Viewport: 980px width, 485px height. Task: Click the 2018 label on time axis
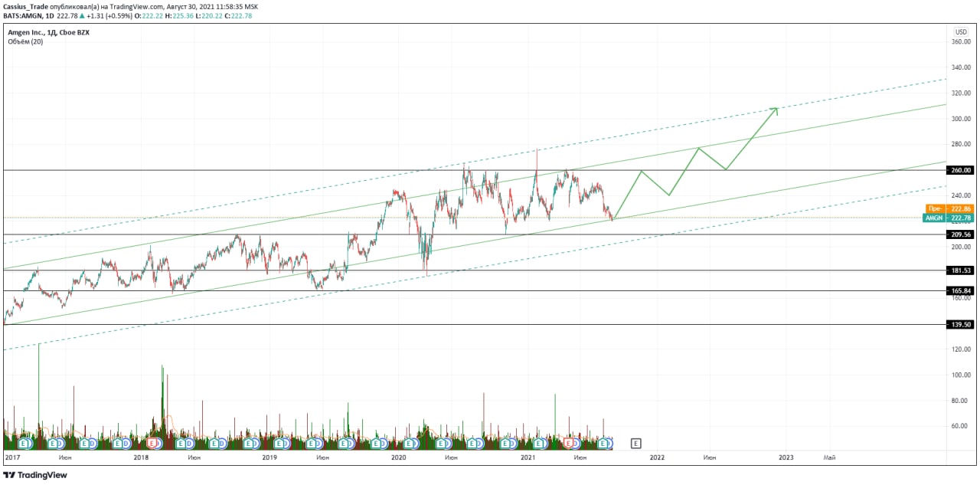point(141,457)
